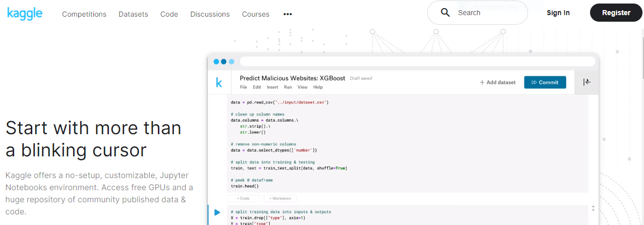Click the Draft saved status text
Image resolution: width=644 pixels, height=225 pixels.
click(x=361, y=78)
